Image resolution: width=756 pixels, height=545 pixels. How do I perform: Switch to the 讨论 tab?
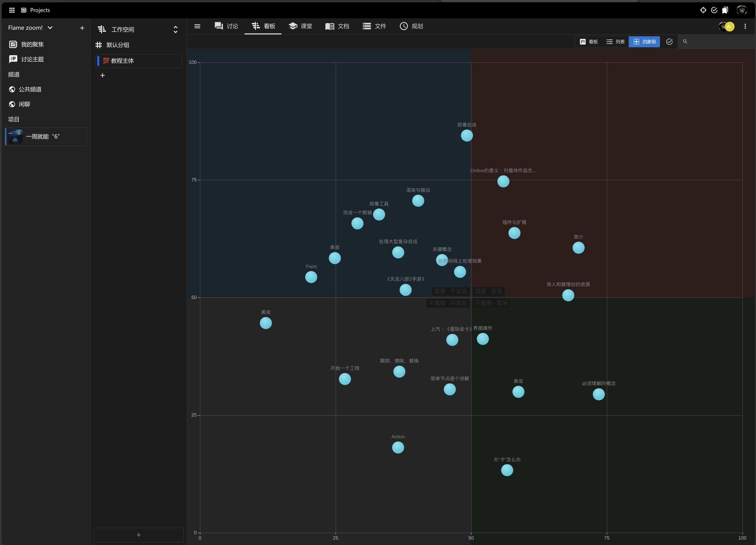tap(226, 26)
